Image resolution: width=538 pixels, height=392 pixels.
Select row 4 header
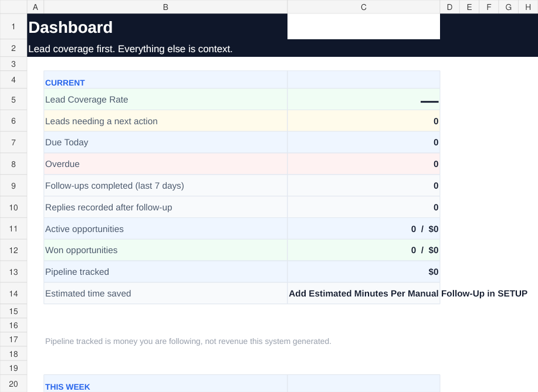tap(13, 80)
